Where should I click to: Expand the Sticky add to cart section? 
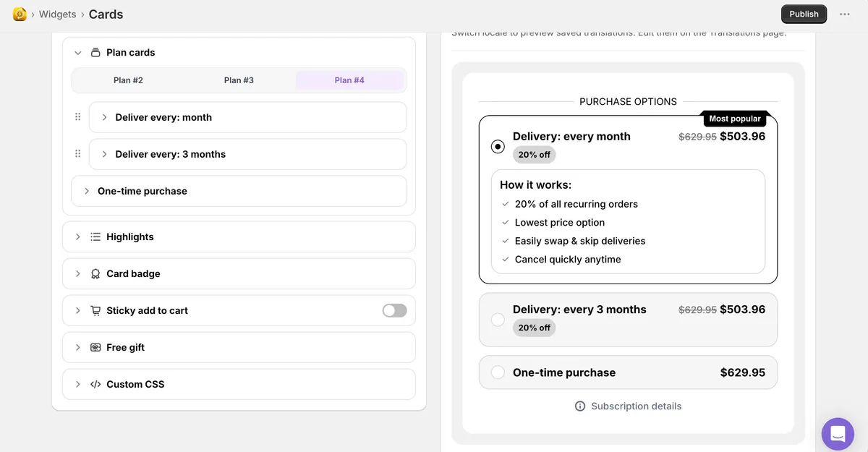[78, 310]
